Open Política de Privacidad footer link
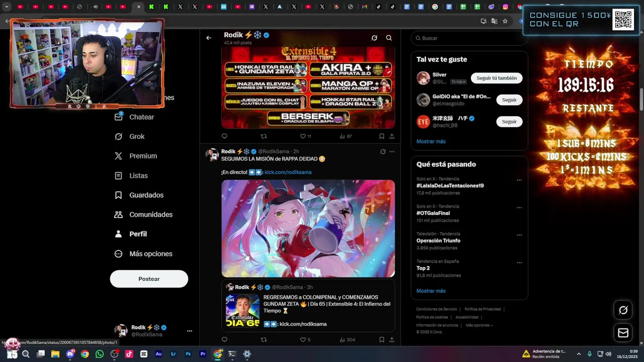 click(x=482, y=309)
